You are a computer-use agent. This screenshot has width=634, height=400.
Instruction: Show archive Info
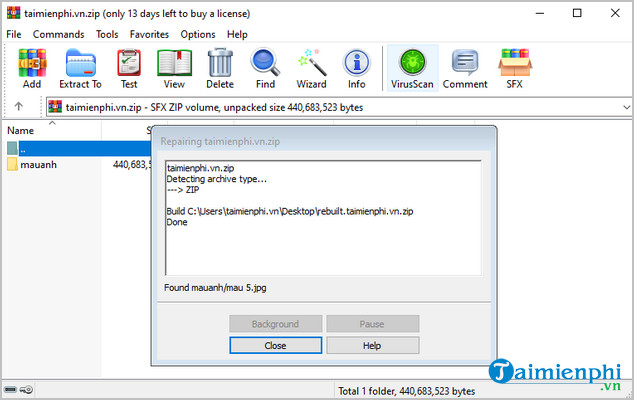click(x=357, y=68)
